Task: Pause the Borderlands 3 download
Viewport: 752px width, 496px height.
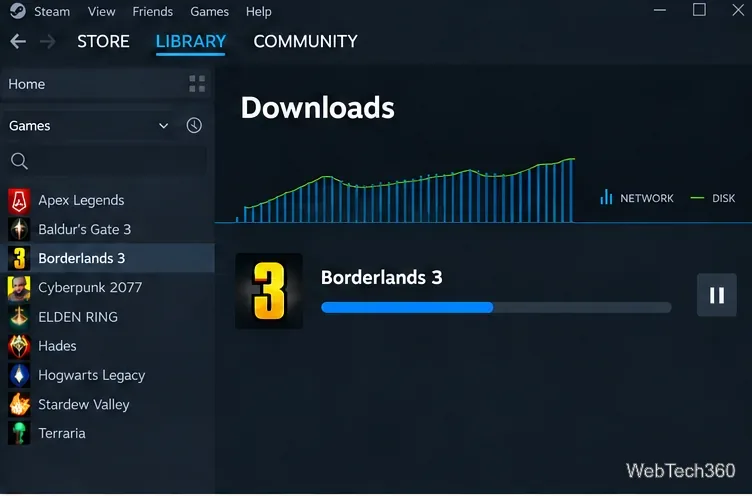Action: 717,295
